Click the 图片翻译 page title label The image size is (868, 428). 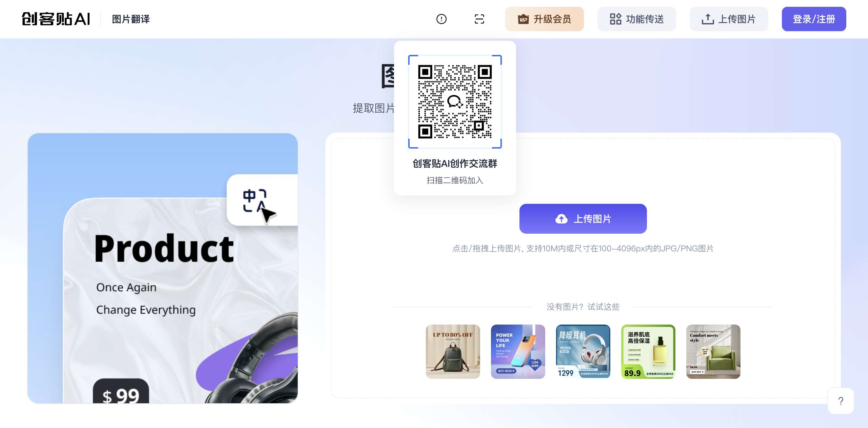click(131, 19)
